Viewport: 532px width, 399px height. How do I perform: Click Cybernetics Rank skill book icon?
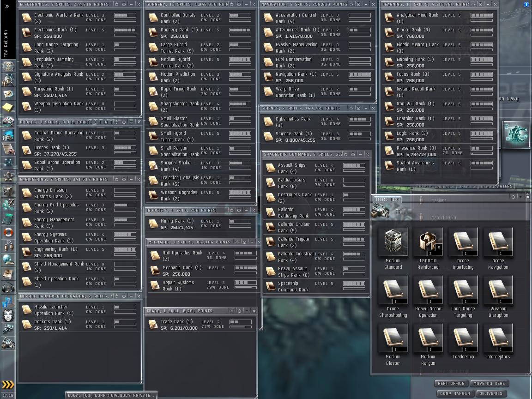268,121
